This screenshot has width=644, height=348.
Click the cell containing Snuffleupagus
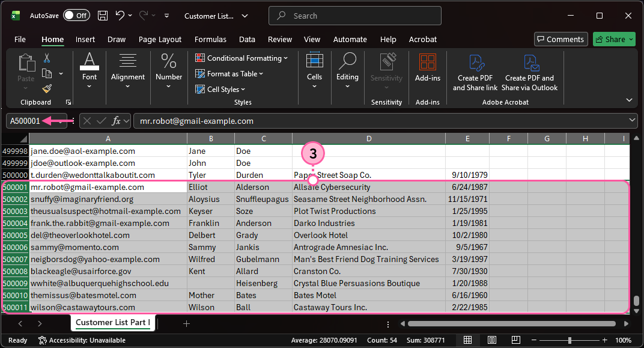[263, 200]
